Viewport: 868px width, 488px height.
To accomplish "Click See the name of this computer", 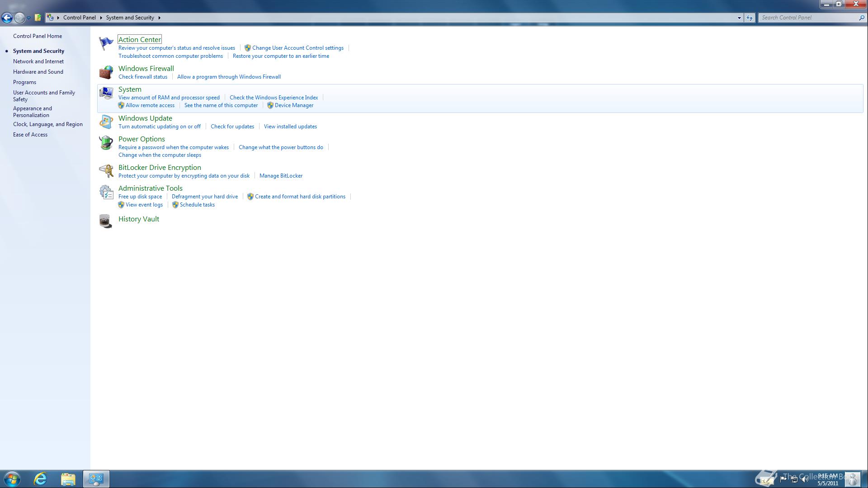I will (221, 105).
